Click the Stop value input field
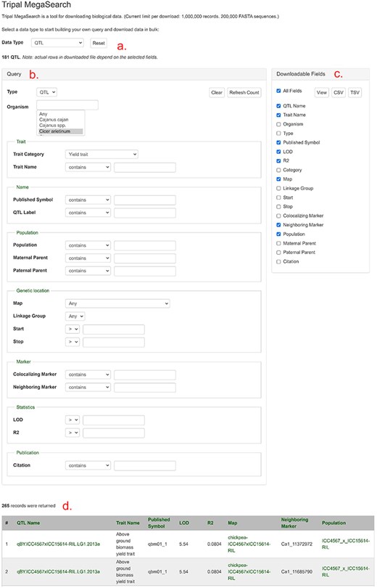Image resolution: width=377 pixels, height=588 pixels. pos(114,342)
